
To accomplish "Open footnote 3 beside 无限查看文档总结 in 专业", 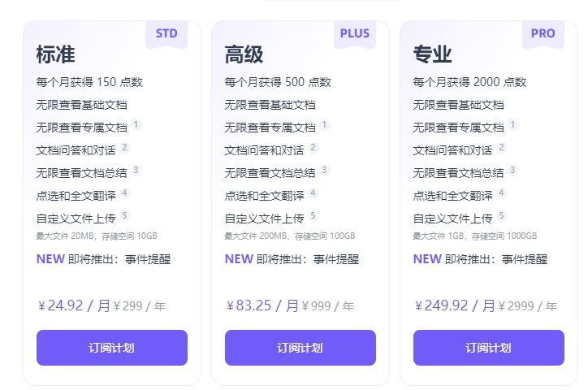I will [512, 171].
